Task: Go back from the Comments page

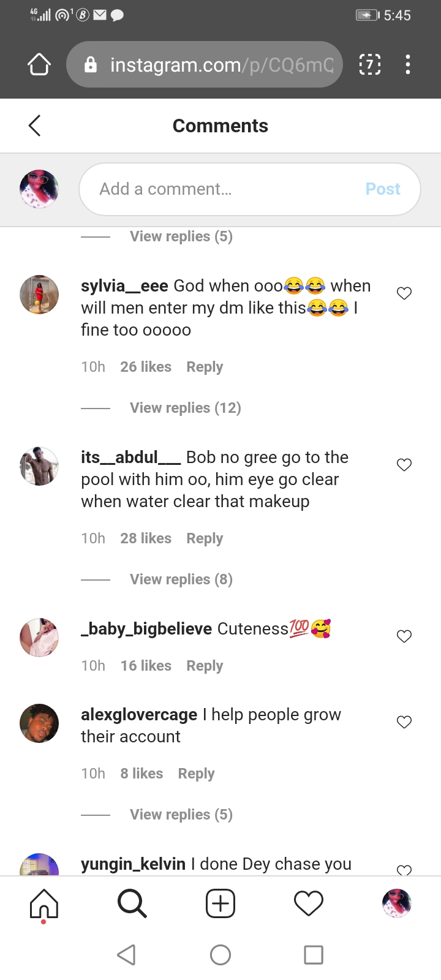Action: pyautogui.click(x=34, y=126)
